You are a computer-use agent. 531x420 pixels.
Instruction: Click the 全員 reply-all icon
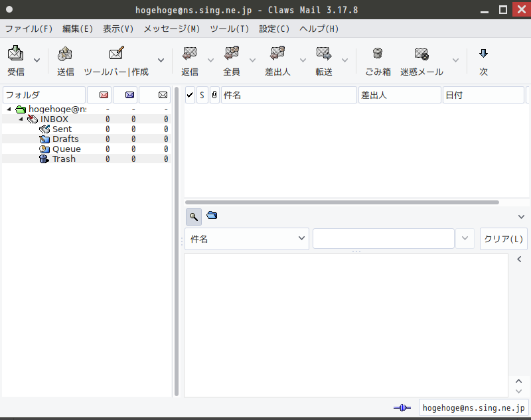click(232, 54)
